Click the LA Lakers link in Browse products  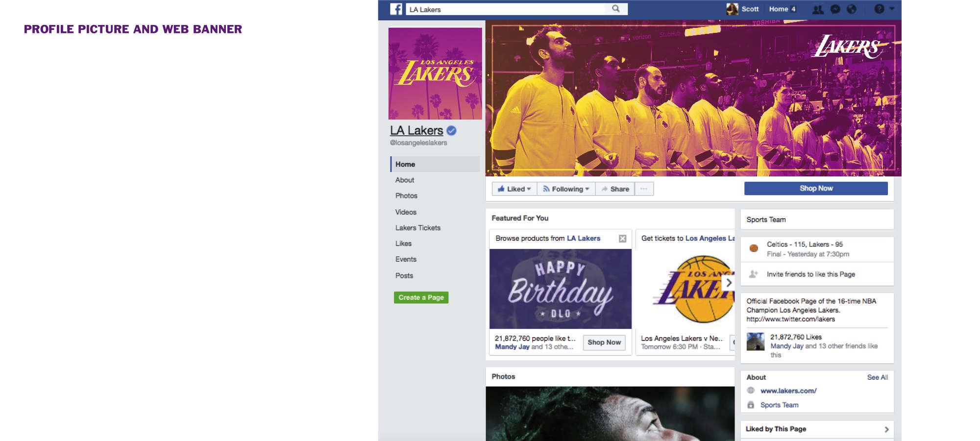pos(583,238)
